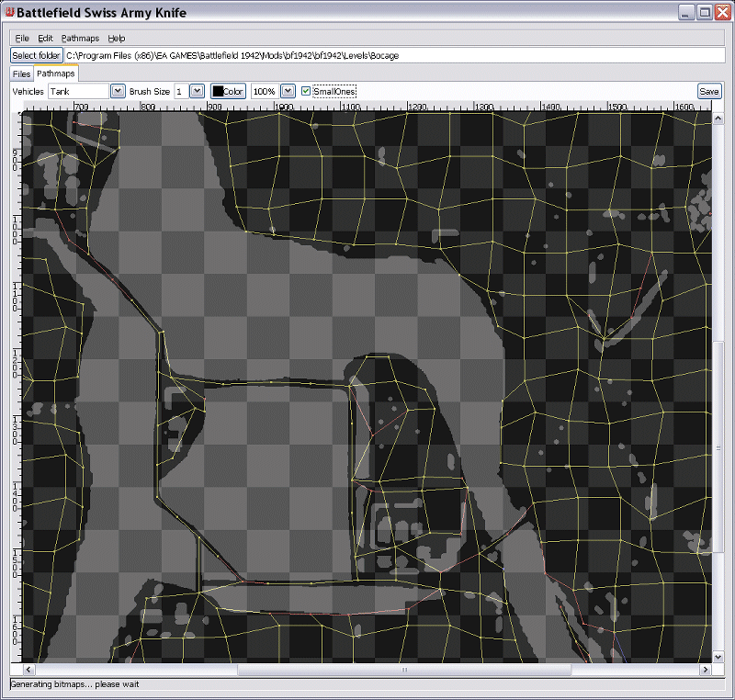Screen dimensions: 735x700
Task: Click the vertical scrollbar up arrow
Action: click(x=718, y=119)
